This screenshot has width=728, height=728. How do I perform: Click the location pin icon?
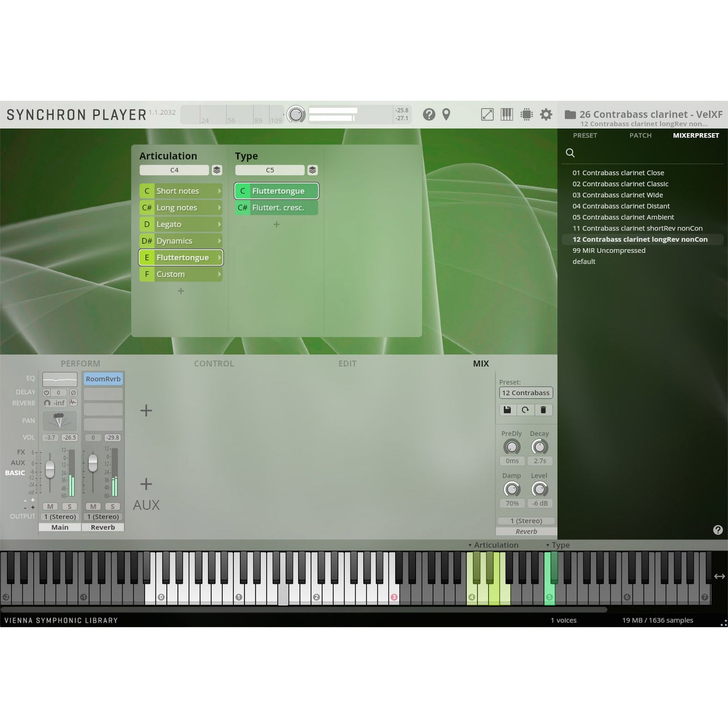tap(446, 114)
